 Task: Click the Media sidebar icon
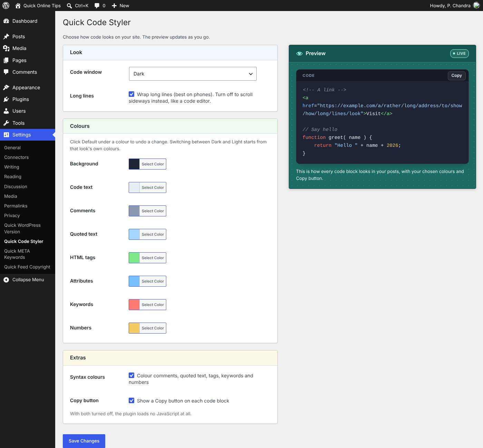tap(6, 48)
